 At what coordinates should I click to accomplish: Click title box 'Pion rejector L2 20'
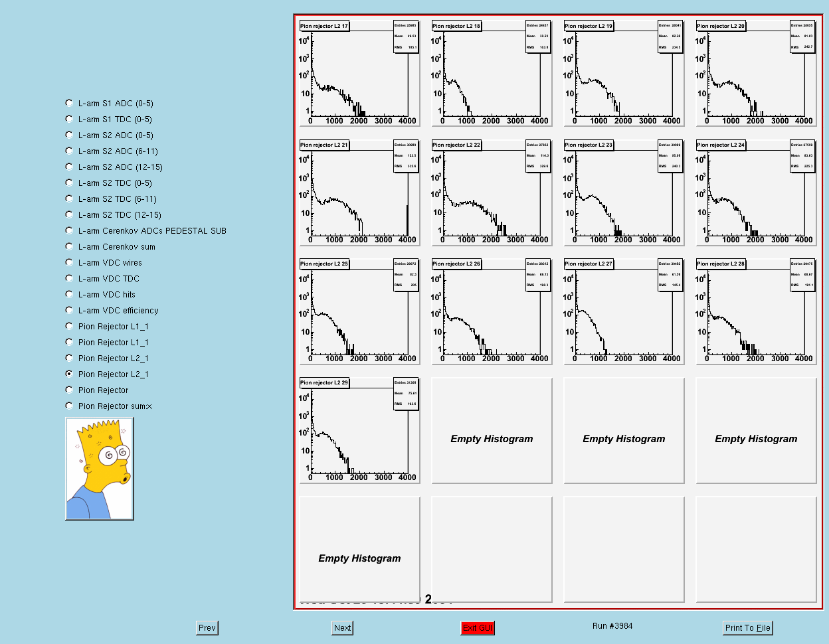[721, 26]
